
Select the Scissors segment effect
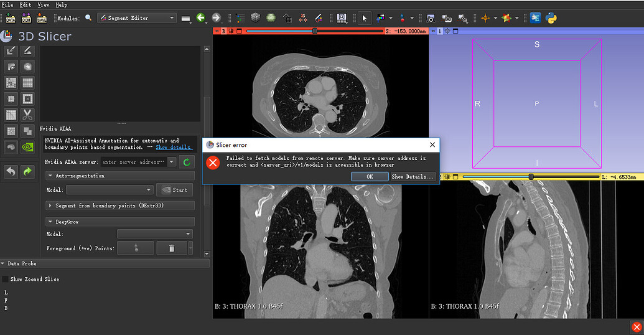pos(27,115)
